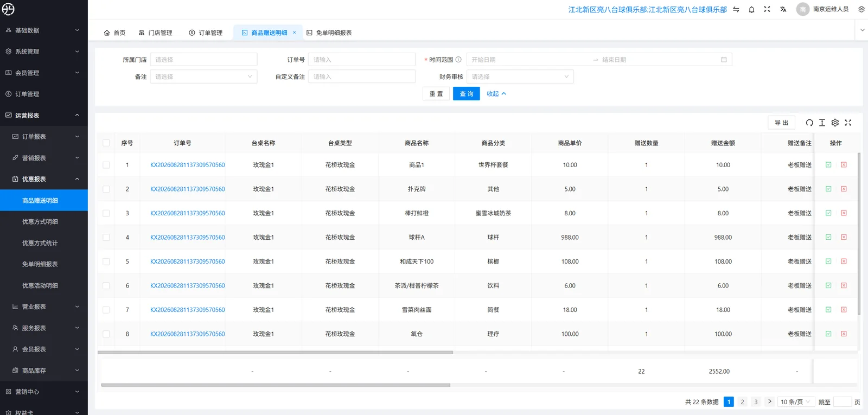This screenshot has height=415, width=868.
Task: Open the language translation icon
Action: point(783,9)
